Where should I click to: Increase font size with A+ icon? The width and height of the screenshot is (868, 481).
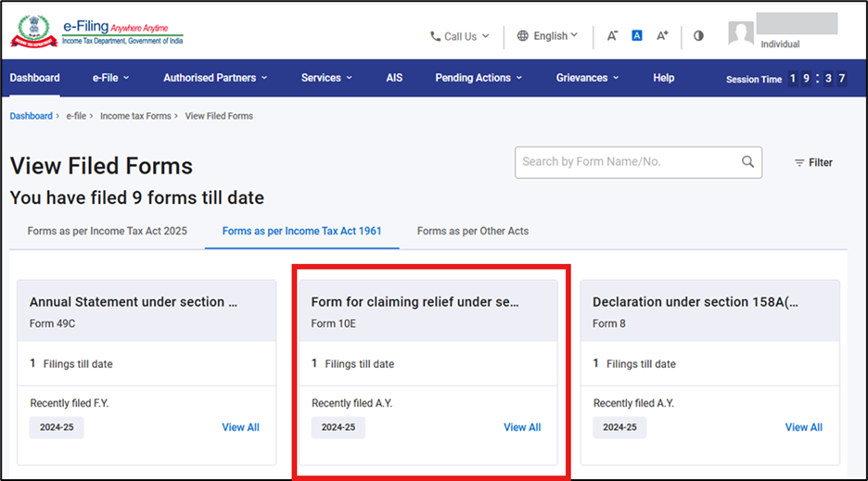coord(662,35)
